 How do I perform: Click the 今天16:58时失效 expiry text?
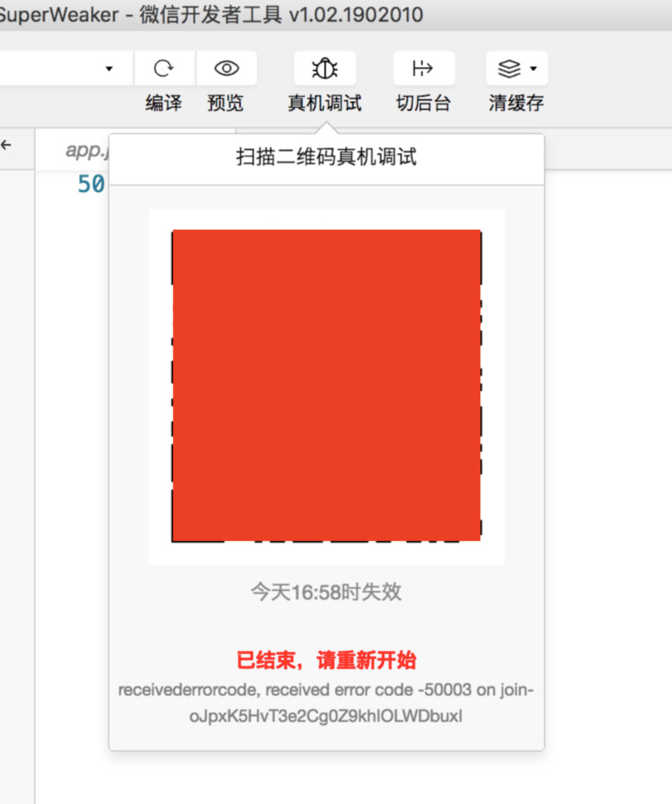327,593
